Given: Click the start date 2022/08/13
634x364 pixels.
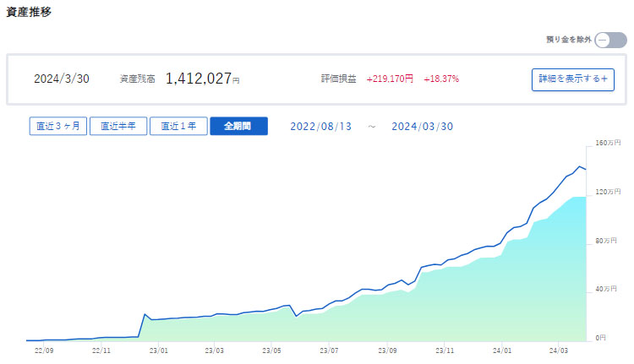Looking at the screenshot, I should tap(320, 126).
